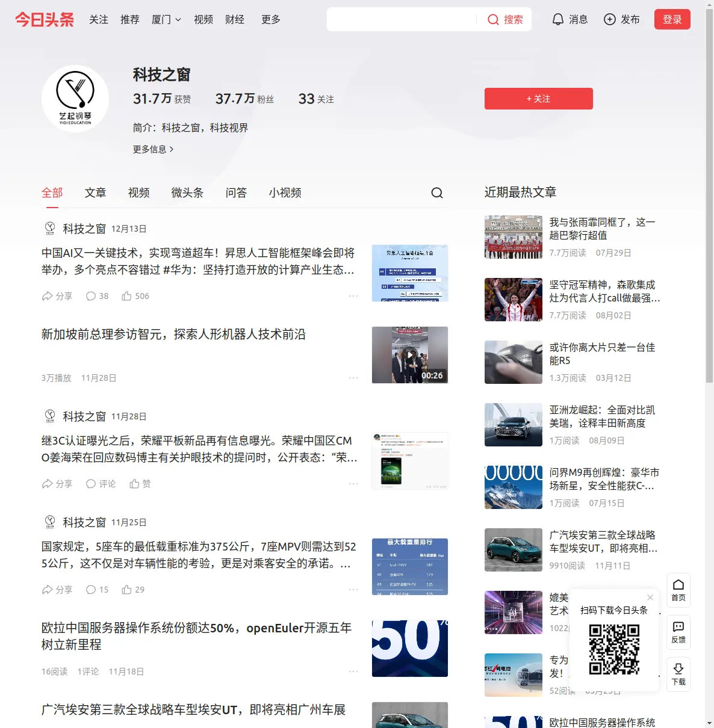Open more options for 昇思 post
The image size is (714, 728).
click(x=353, y=296)
